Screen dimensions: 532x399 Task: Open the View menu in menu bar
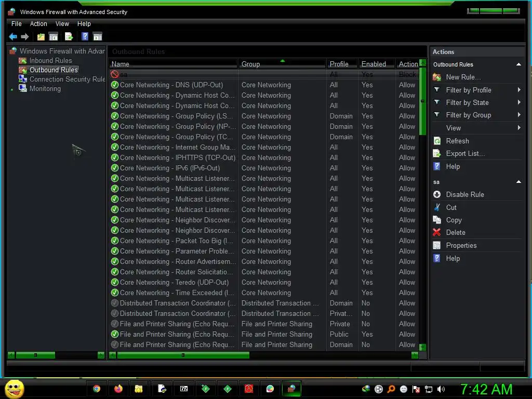click(x=62, y=24)
